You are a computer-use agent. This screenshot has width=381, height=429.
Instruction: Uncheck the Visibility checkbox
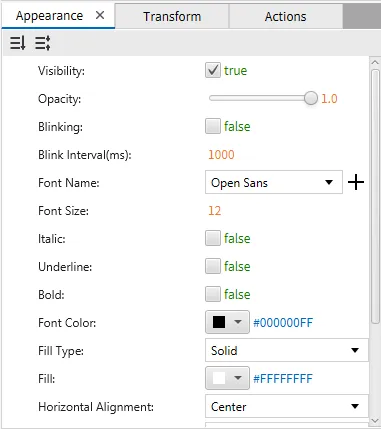[x=213, y=70]
